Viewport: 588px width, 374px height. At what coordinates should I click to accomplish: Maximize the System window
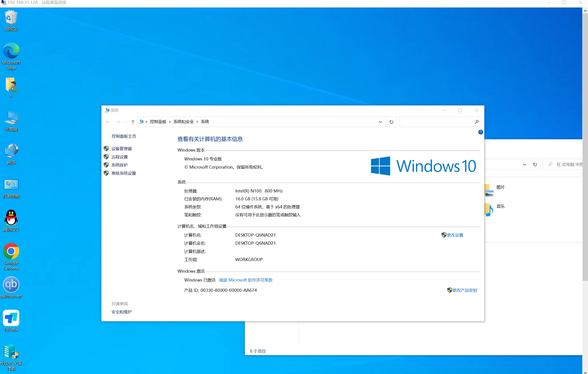(460, 110)
